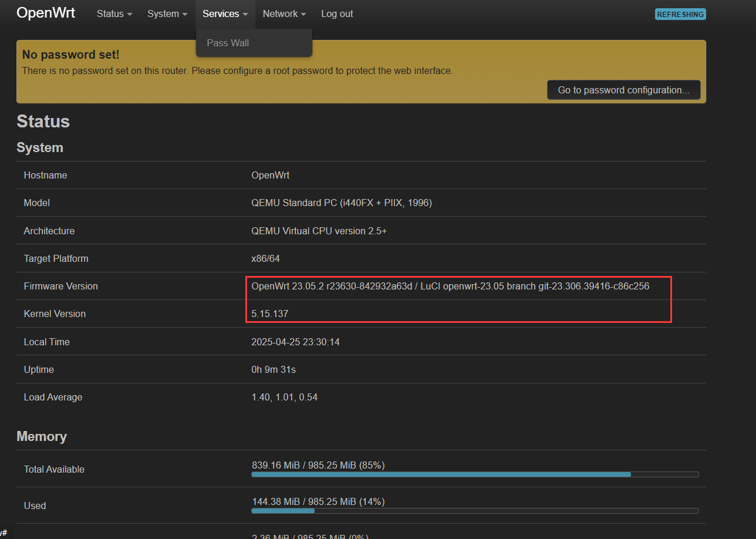Click the Local Time row label

click(47, 342)
